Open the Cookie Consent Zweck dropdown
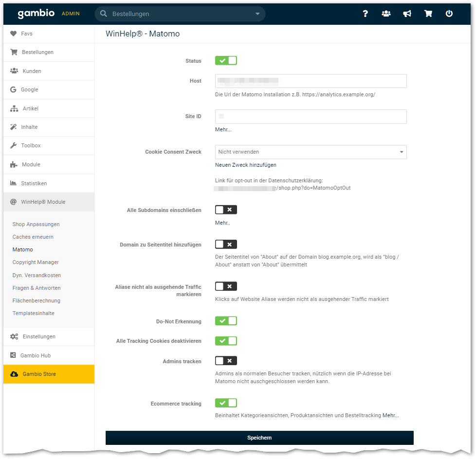476x459 pixels. (311, 152)
